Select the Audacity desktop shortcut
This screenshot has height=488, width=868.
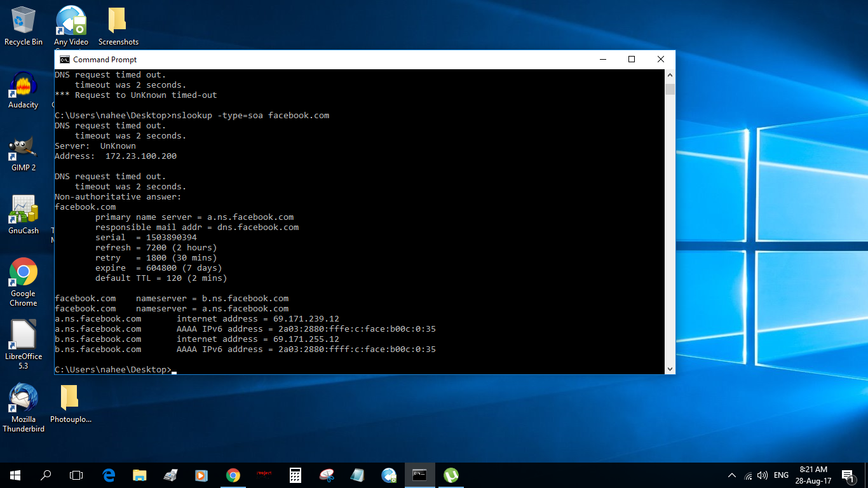(x=24, y=90)
